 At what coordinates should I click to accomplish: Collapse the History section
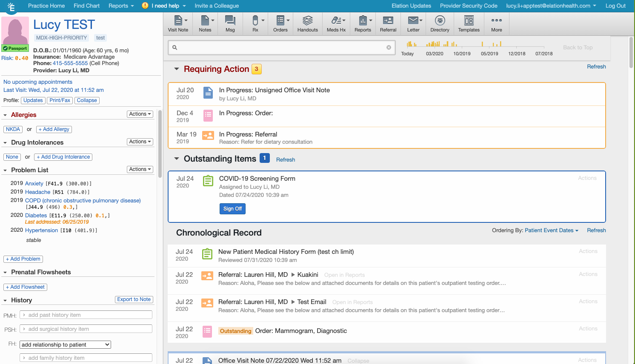click(x=5, y=301)
